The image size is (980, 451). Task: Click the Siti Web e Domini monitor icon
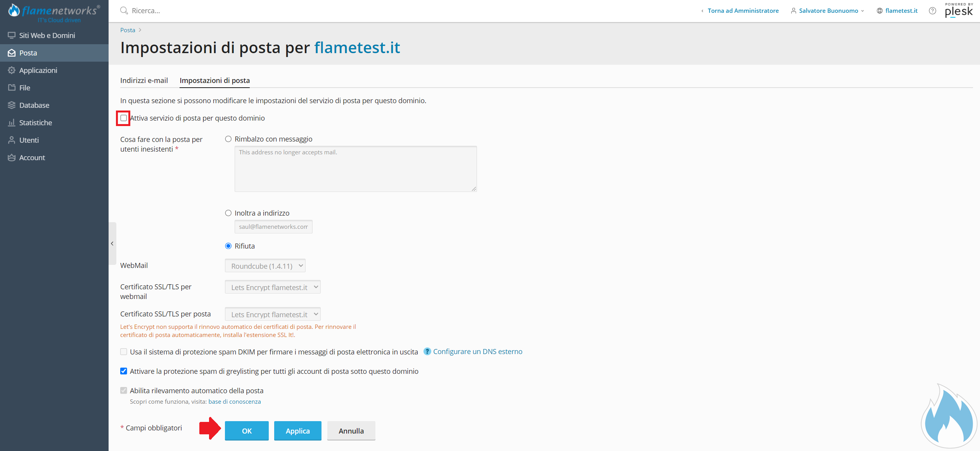click(x=12, y=35)
